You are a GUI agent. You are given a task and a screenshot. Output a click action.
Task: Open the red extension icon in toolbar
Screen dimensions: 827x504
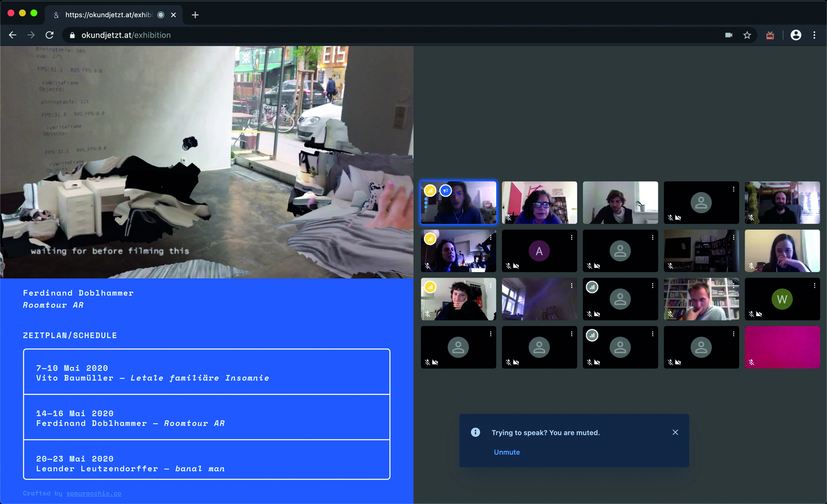point(770,35)
